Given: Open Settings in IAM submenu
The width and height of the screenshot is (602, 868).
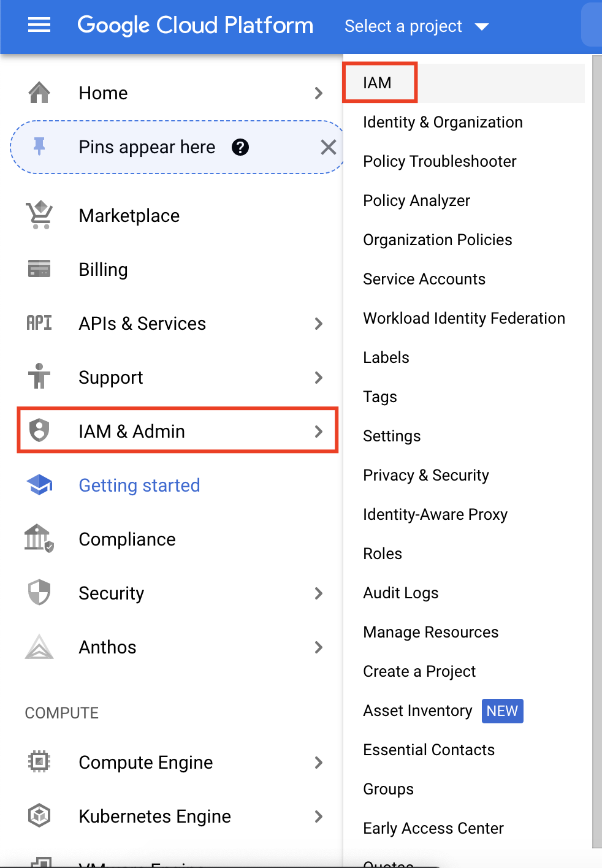Looking at the screenshot, I should (392, 436).
